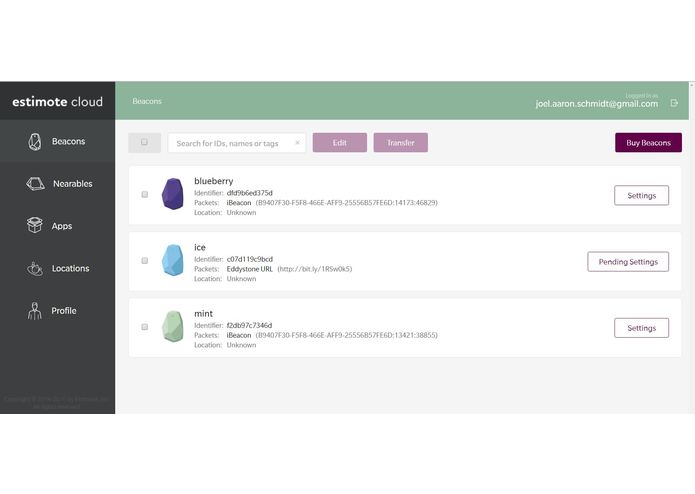Click identifier f2db97c7346d
The image size is (695, 494).
pyautogui.click(x=250, y=325)
